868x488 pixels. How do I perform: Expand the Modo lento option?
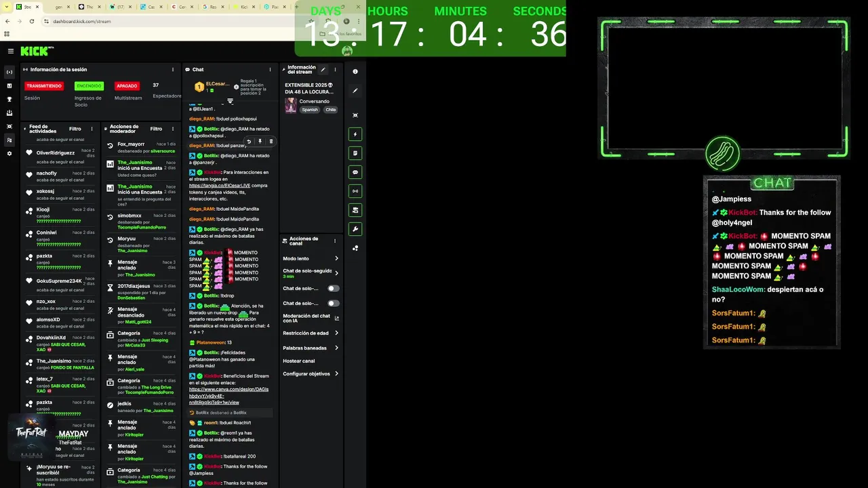[x=311, y=258]
